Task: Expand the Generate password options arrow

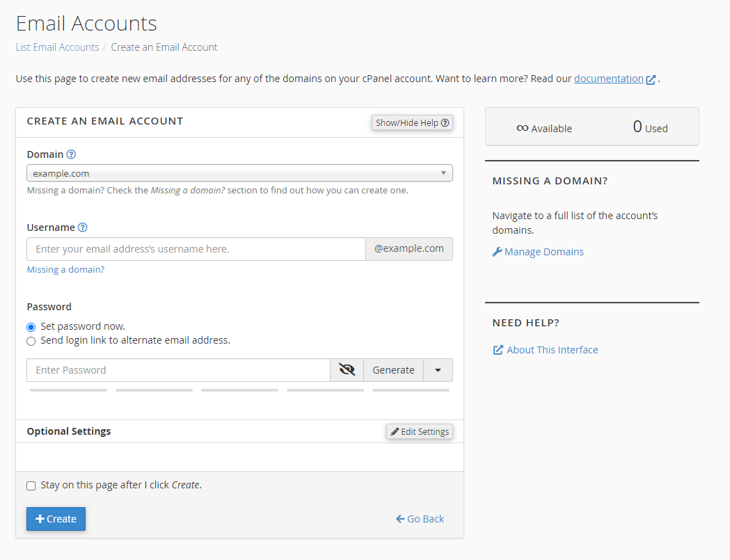Action: click(x=438, y=369)
